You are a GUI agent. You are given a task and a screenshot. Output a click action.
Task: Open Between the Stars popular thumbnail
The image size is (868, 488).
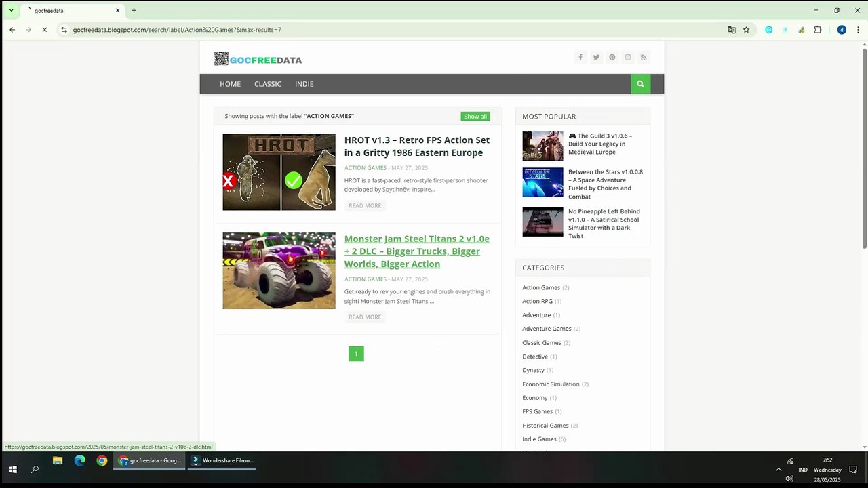coord(542,182)
